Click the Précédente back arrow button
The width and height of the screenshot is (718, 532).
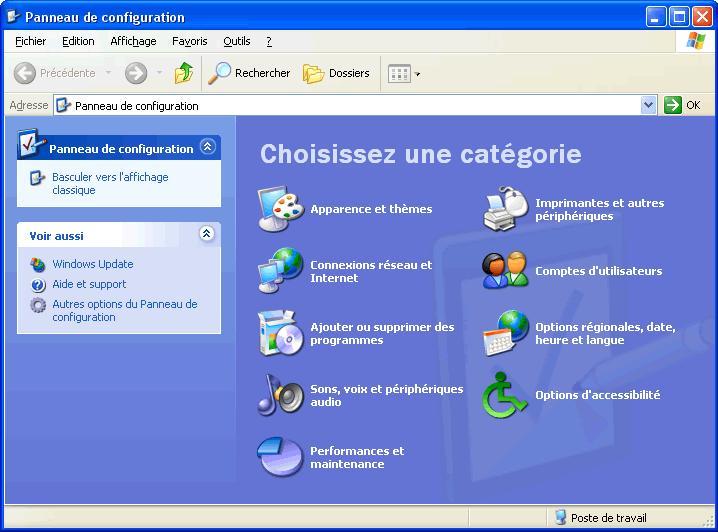point(25,73)
